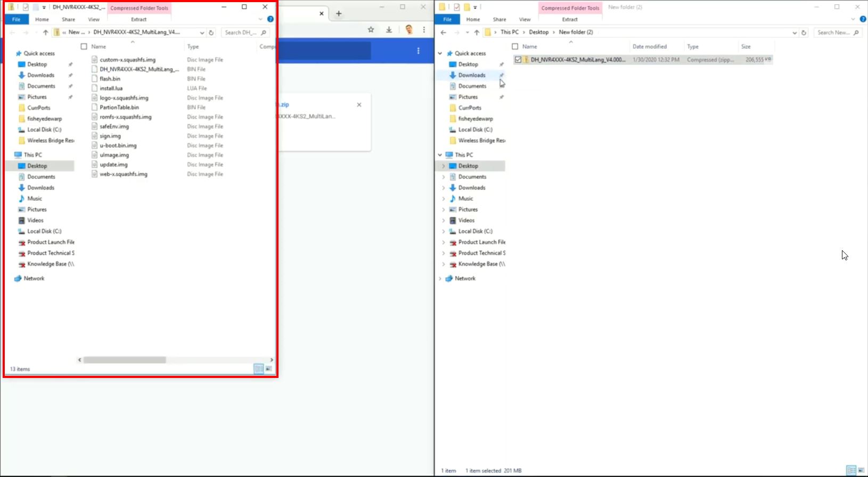Refresh the left Explorer window address bar
This screenshot has height=477, width=868.
[x=211, y=32]
